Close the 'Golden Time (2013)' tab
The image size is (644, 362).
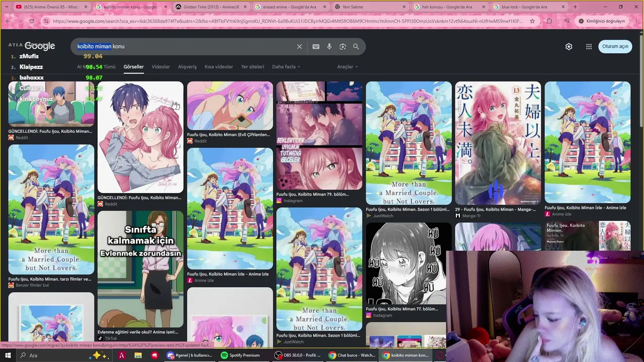244,7
